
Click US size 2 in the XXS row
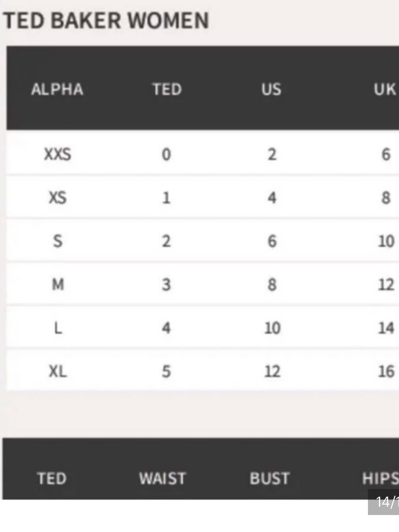coord(272,154)
